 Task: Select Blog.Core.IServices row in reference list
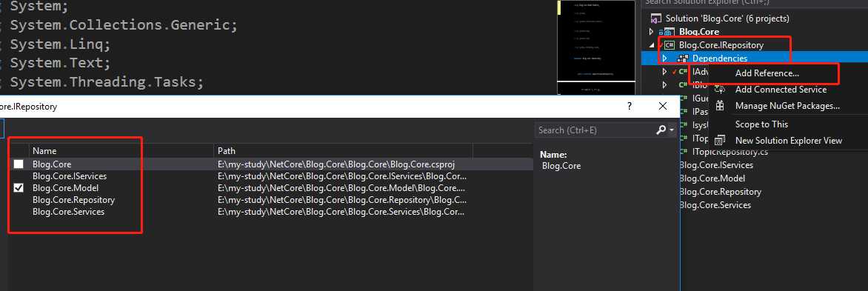tap(70, 176)
